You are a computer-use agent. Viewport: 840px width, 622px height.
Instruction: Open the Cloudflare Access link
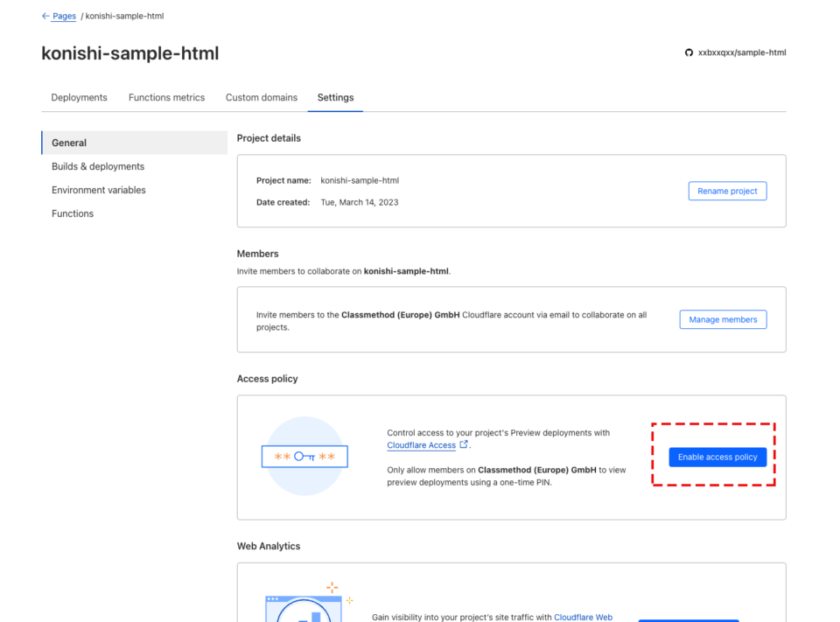(422, 445)
